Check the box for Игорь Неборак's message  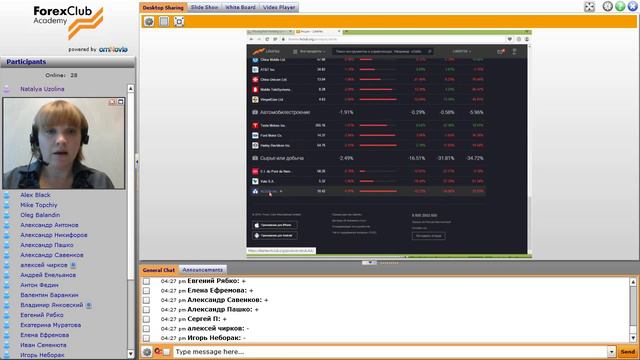point(146,338)
